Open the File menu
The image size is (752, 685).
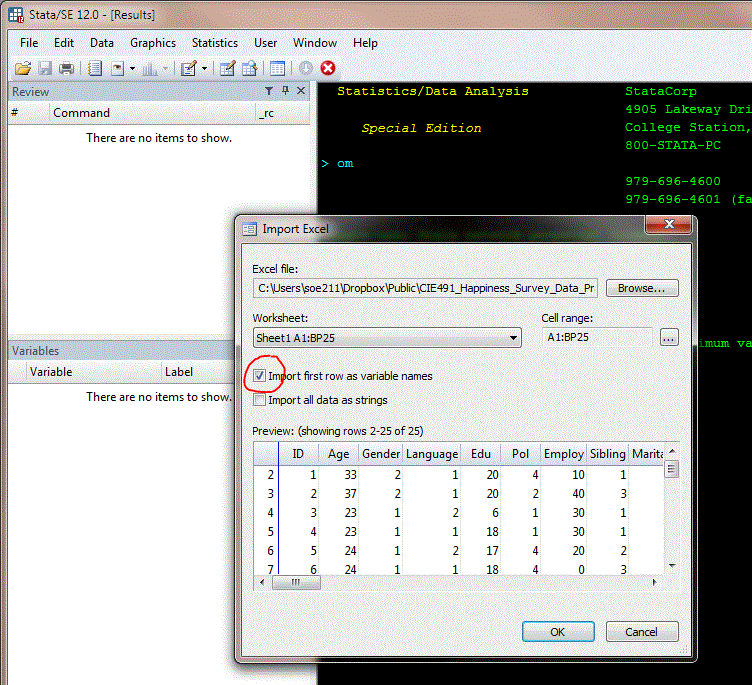tap(29, 43)
